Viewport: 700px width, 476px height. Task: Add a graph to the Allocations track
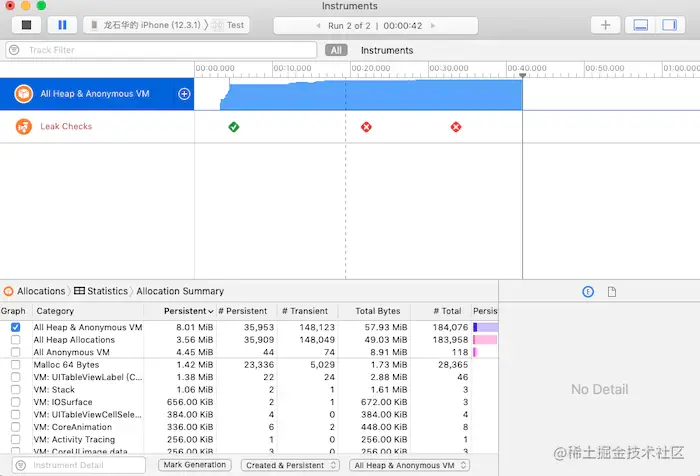click(x=184, y=94)
